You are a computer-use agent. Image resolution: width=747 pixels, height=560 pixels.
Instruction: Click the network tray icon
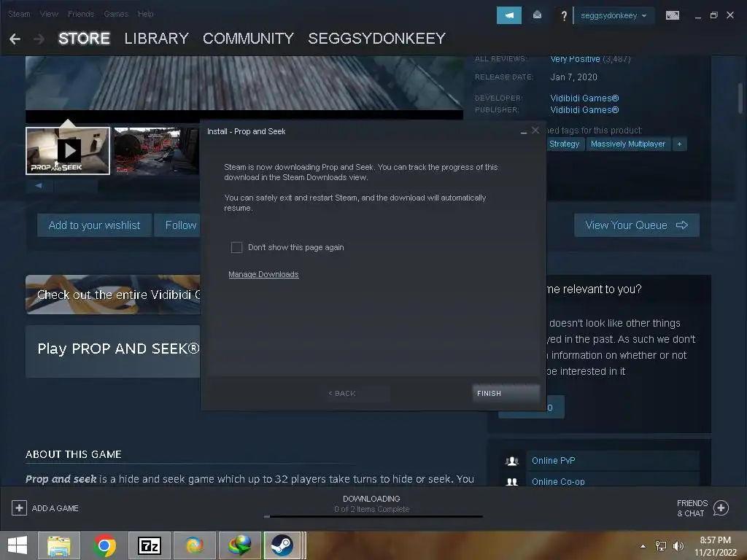click(661, 545)
